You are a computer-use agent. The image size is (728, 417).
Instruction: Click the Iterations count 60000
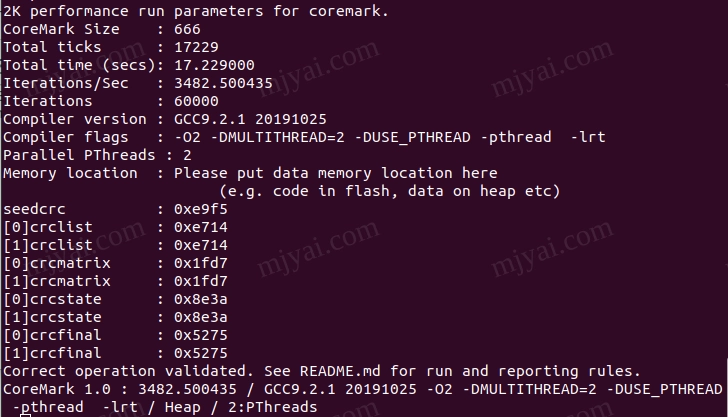pos(196,101)
